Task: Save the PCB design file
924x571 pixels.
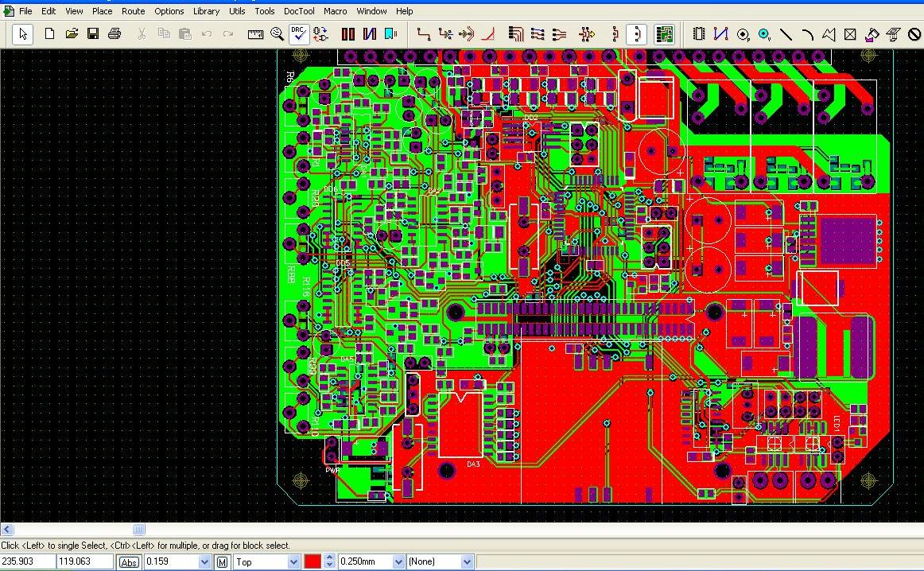Action: (x=93, y=33)
